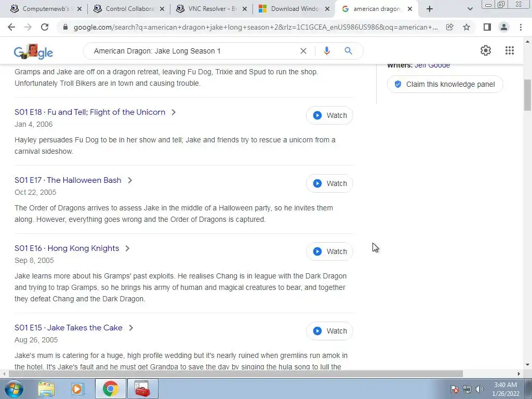Open Chrome three-dot menu

point(521,27)
